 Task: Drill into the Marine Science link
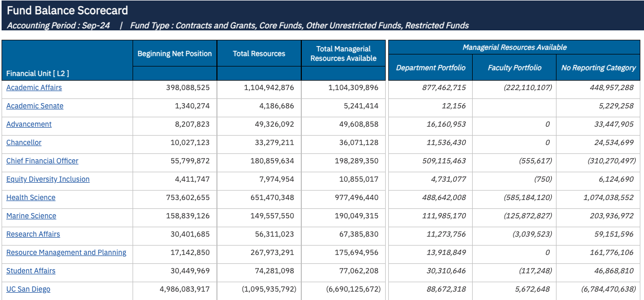(x=31, y=216)
